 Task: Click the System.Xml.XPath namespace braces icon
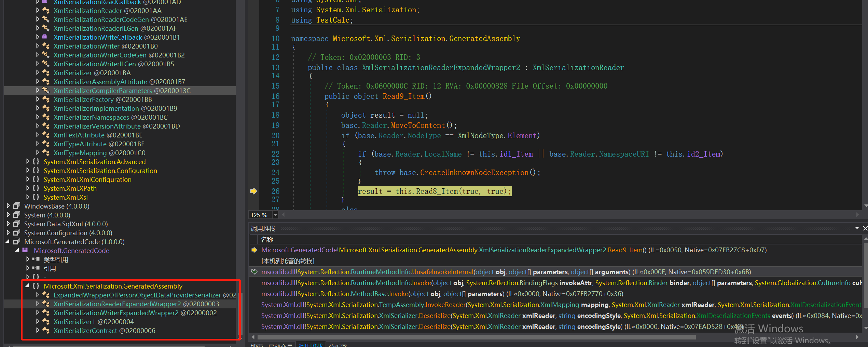point(36,188)
